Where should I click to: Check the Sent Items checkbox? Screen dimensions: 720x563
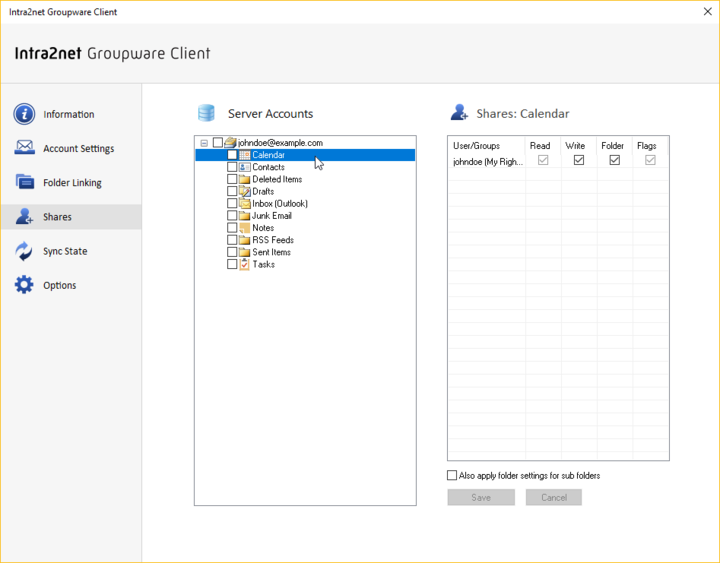(x=232, y=252)
